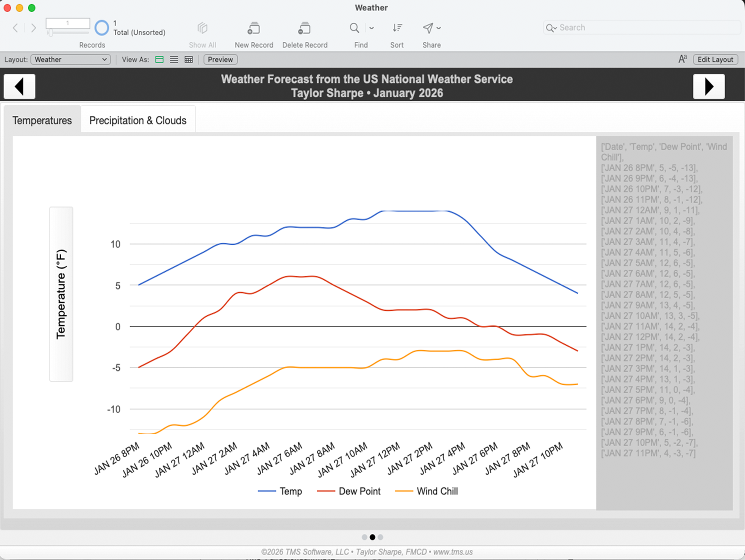
Task: Click the Preview button
Action: (220, 59)
